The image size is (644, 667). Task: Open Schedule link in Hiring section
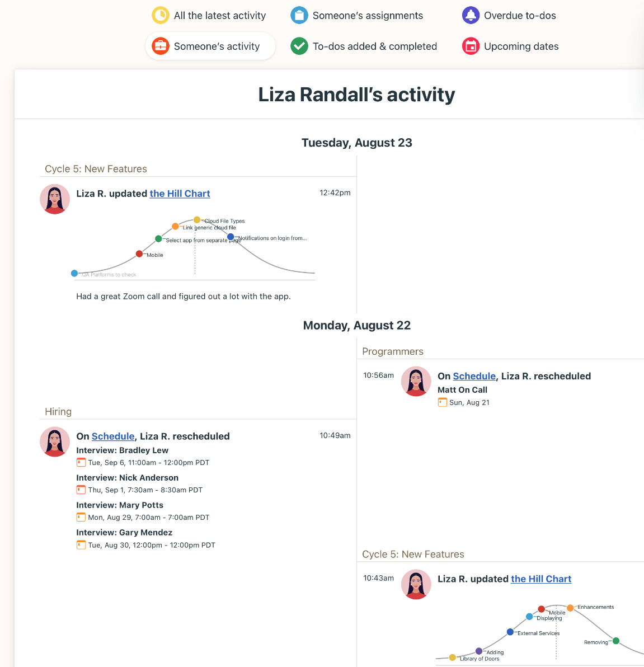click(x=113, y=436)
